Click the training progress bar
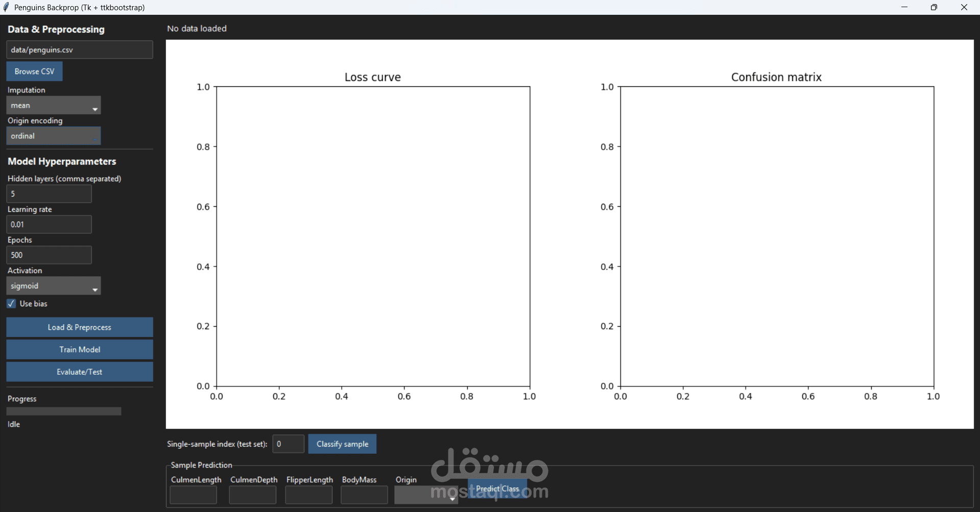980x512 pixels. pos(64,411)
